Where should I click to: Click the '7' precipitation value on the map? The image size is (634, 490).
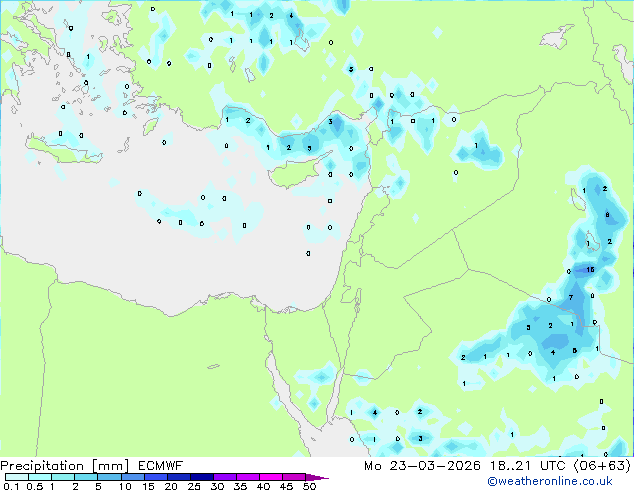click(571, 297)
